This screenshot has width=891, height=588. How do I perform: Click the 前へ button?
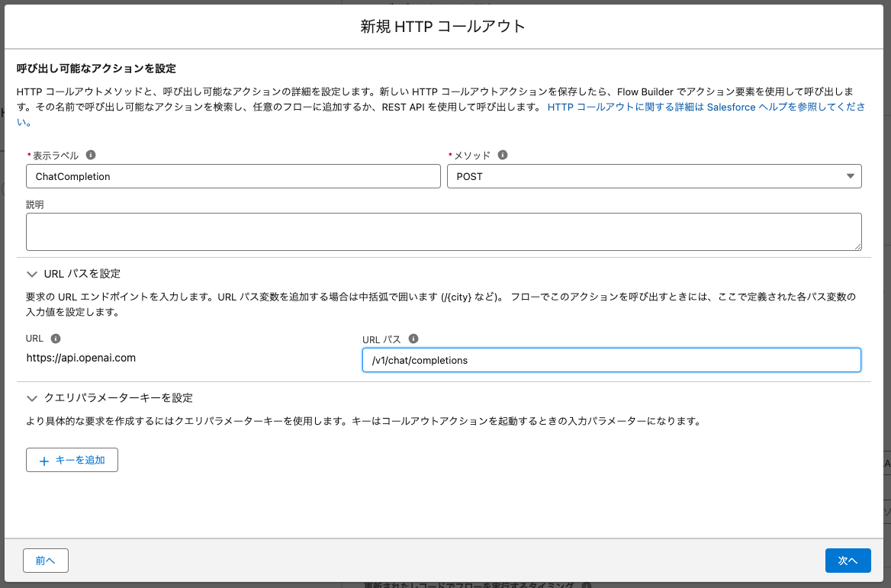click(x=46, y=561)
